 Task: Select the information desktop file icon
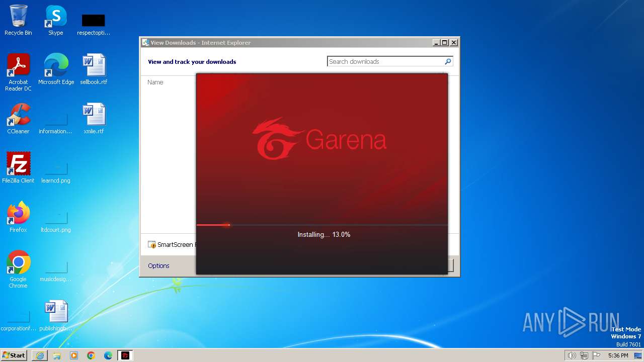(x=55, y=123)
